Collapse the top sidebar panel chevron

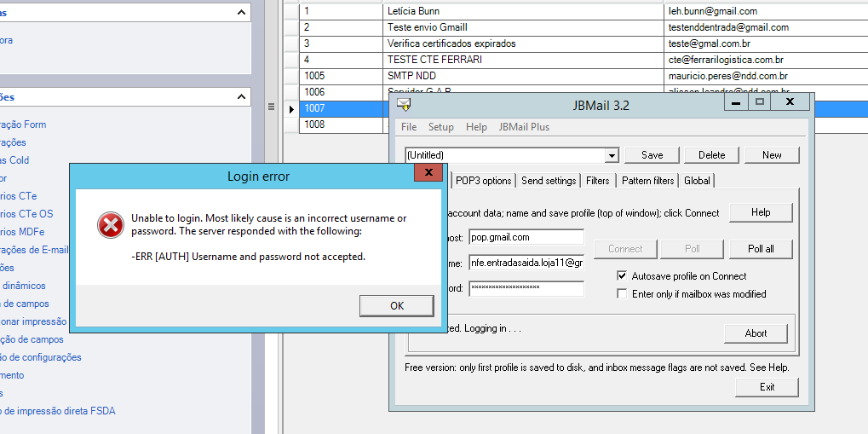[242, 13]
